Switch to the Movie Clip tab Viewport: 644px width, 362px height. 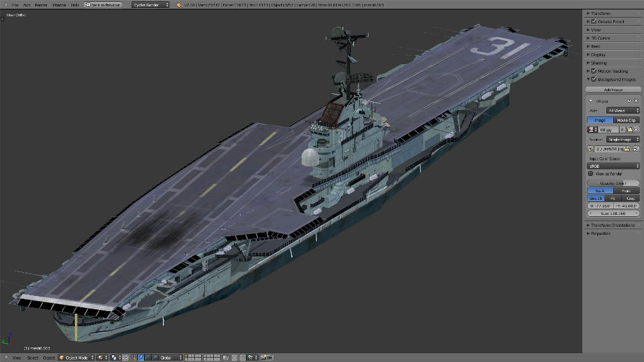click(626, 120)
